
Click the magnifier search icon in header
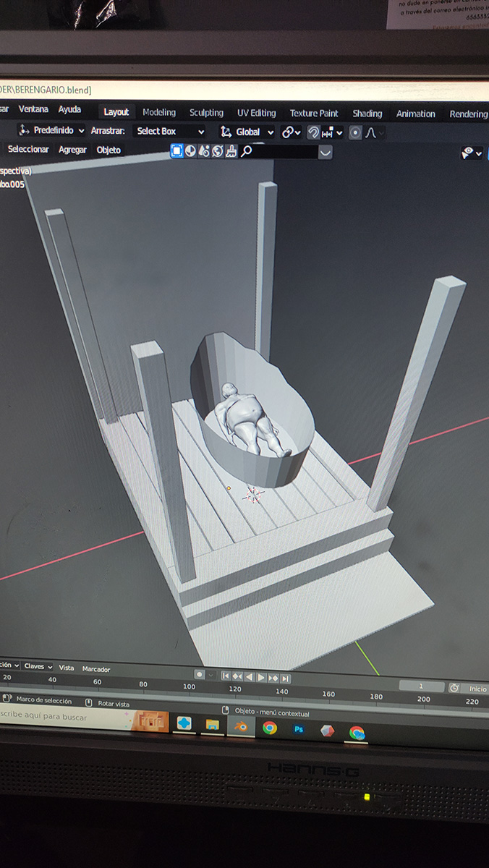click(247, 151)
